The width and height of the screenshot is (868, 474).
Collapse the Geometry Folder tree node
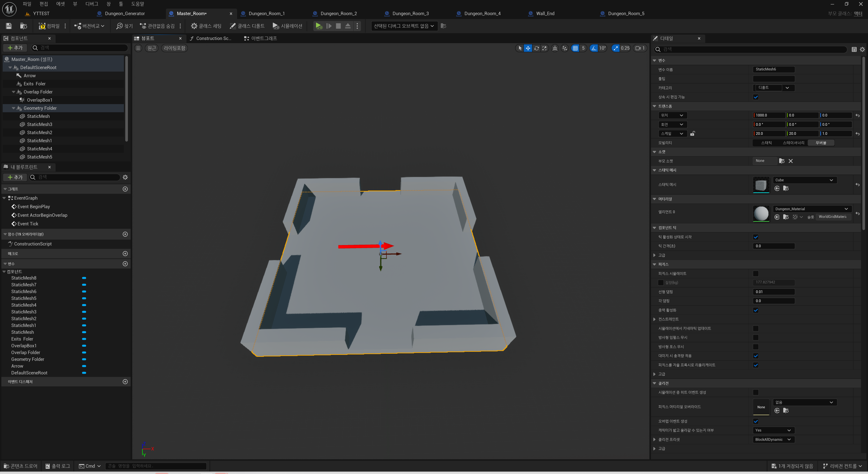[x=14, y=108]
